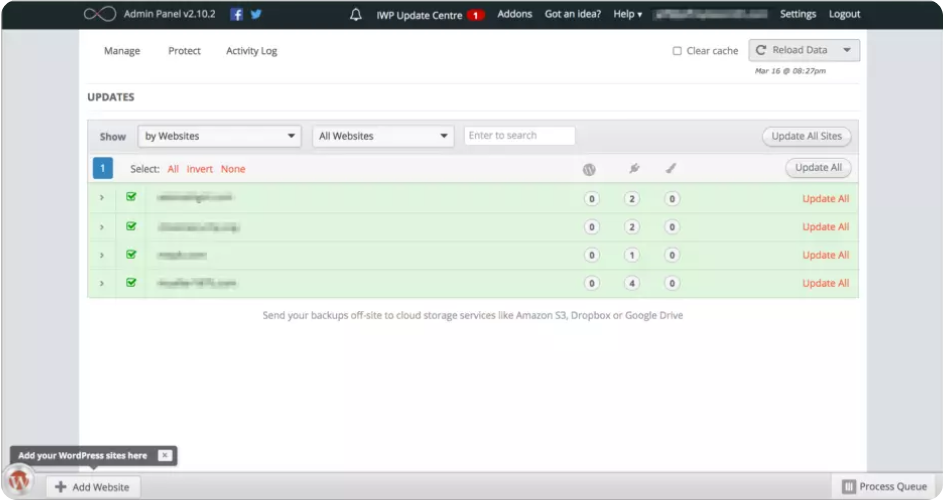Viewport: 943px width, 500px height.
Task: Click the infinity logo in the header
Action: click(x=100, y=14)
